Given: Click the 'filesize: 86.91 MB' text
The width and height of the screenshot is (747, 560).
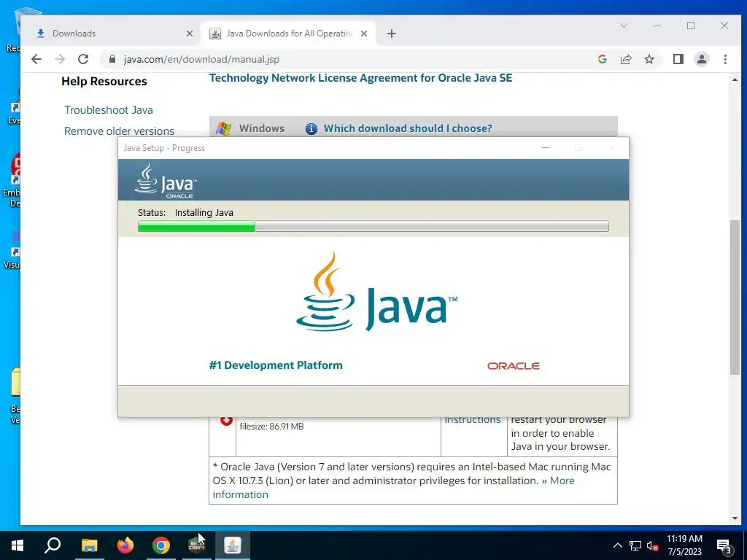Looking at the screenshot, I should pyautogui.click(x=271, y=426).
